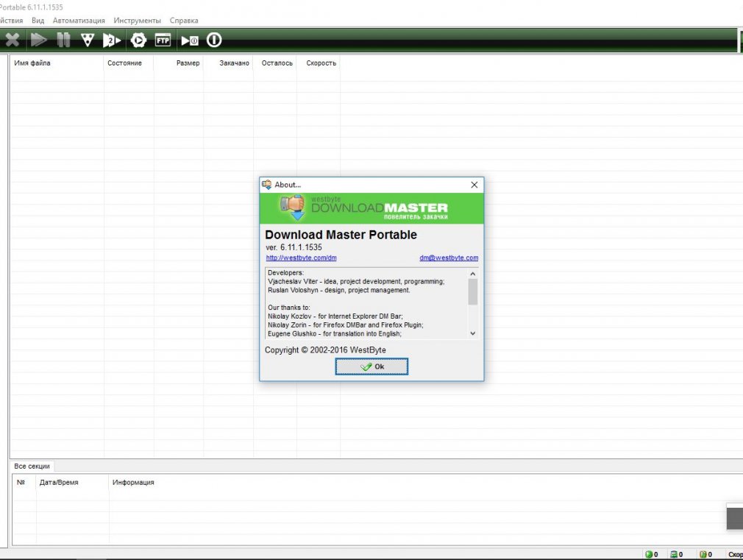The height and width of the screenshot is (560, 743).
Task: Click the 'Eugene Glushko' credits line
Action: click(x=335, y=334)
